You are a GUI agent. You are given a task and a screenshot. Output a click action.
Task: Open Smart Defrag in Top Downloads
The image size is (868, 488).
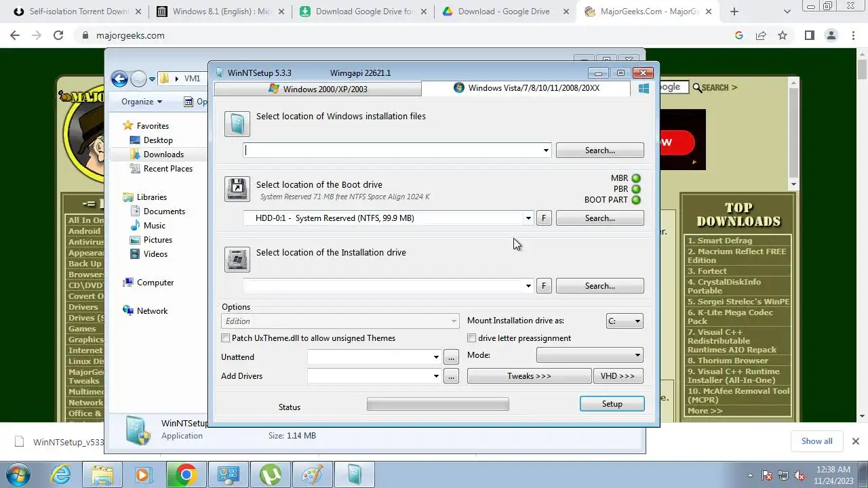(720, 241)
